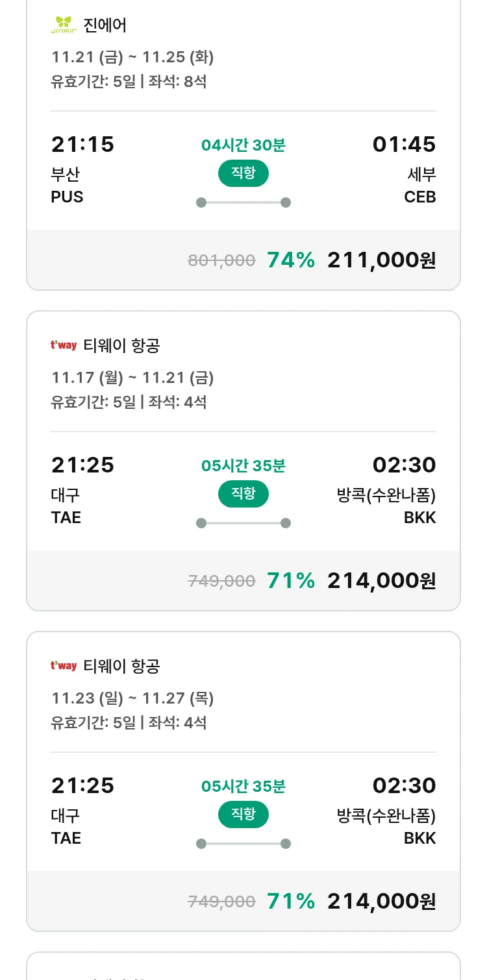487x980 pixels.
Task: Open the 진에어 airline name
Action: (x=105, y=25)
